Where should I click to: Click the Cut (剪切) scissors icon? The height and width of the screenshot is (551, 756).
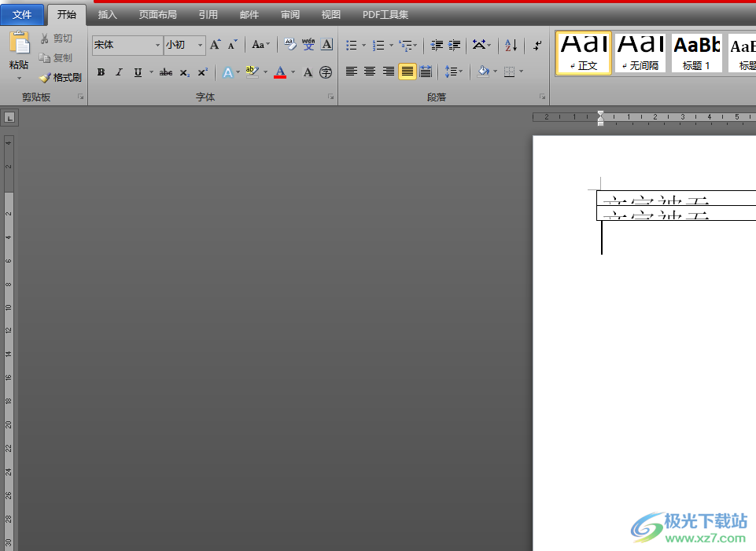click(44, 39)
